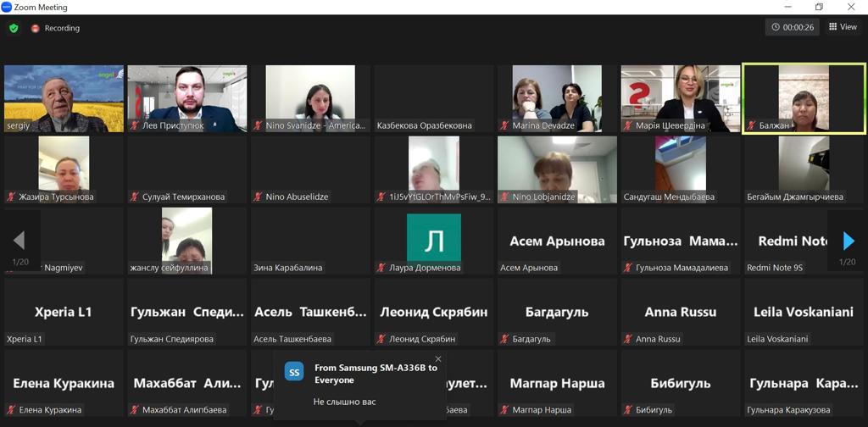Select the Бибигуль tile
The width and height of the screenshot is (868, 427).
click(x=681, y=383)
